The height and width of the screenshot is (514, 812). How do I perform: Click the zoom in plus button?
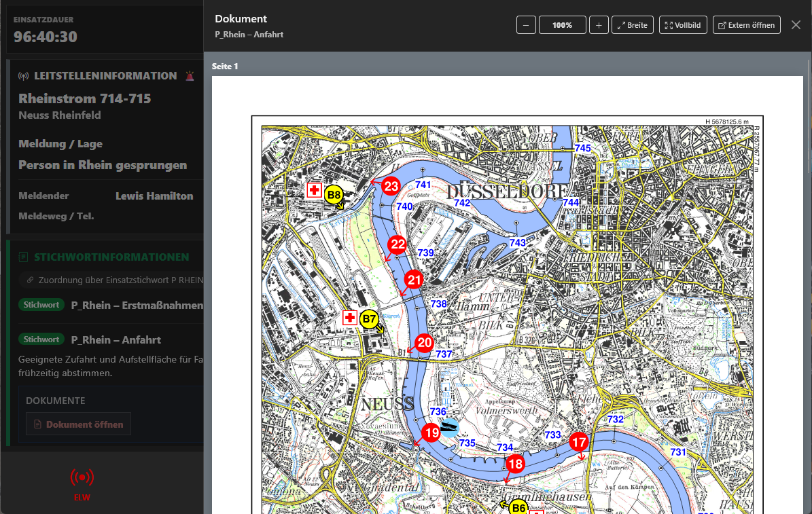(598, 25)
